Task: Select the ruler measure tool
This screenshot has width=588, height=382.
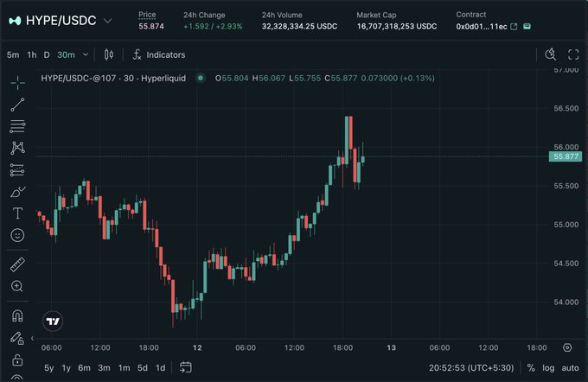Action: pos(17,264)
